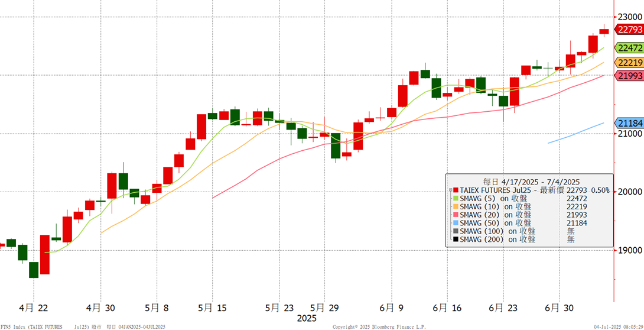
Task: Click the '0.50%' change value in legend
Action: pos(600,190)
